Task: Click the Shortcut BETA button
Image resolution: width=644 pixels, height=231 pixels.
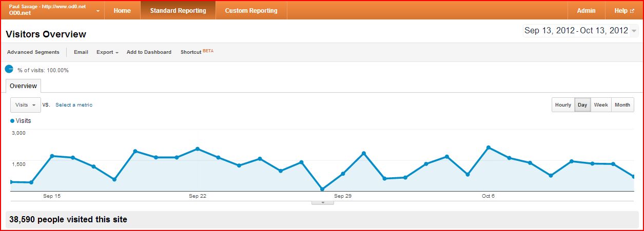Action: pos(197,52)
